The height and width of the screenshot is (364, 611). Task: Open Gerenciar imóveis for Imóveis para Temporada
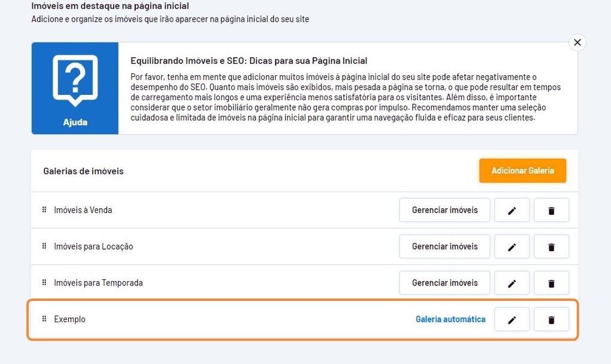click(x=445, y=283)
